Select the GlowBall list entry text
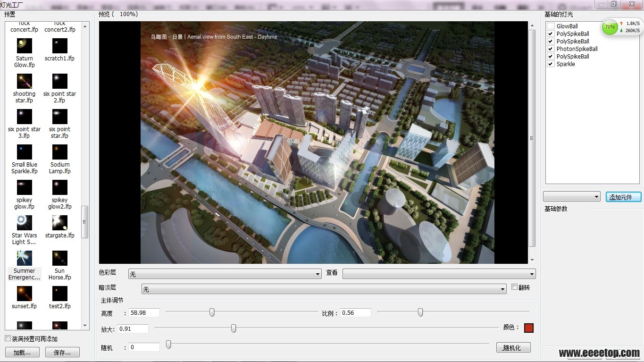Image resolution: width=644 pixels, height=362 pixels. (x=567, y=26)
